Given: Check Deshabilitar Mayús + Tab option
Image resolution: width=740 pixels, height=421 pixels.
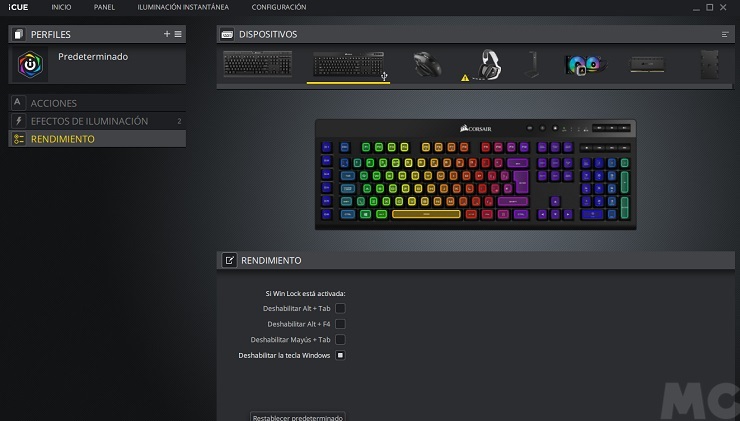Looking at the screenshot, I should (340, 339).
